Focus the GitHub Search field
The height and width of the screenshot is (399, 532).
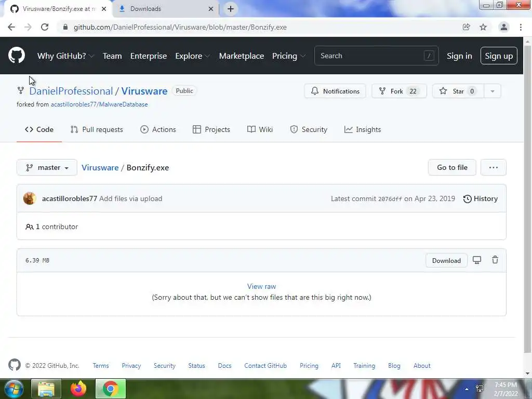point(376,56)
